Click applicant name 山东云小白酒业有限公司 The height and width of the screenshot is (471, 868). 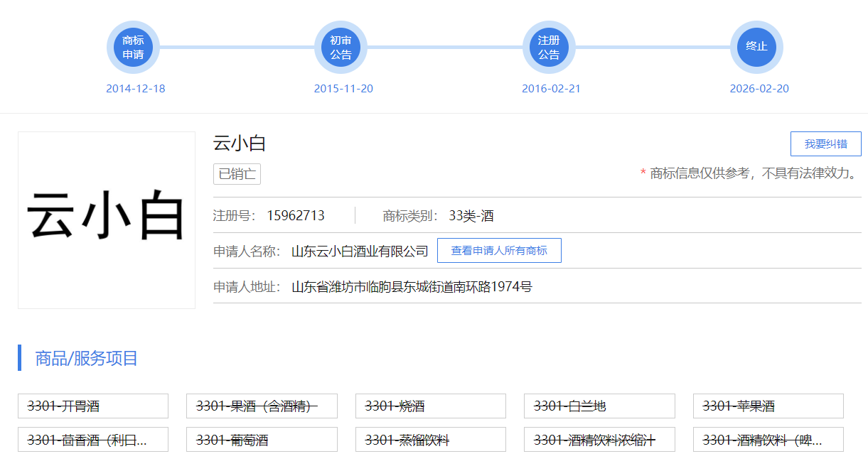coord(360,251)
